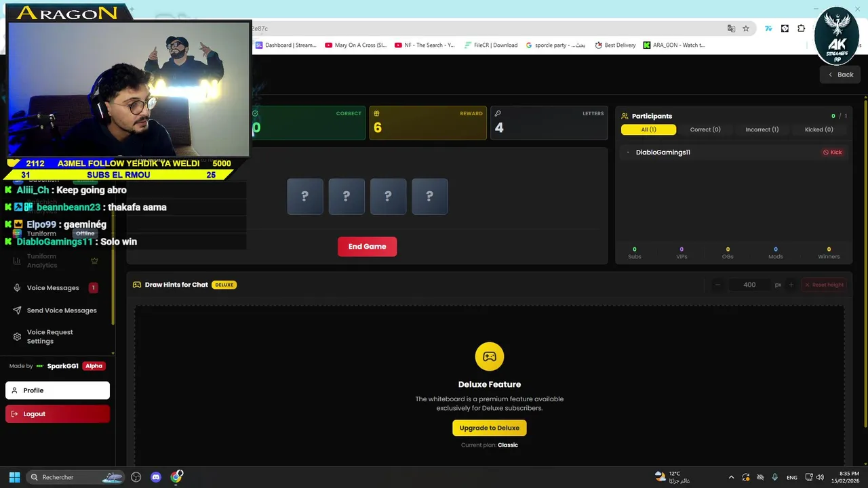Open Voice Messages in the sidebar
The width and height of the screenshot is (868, 488).
53,288
